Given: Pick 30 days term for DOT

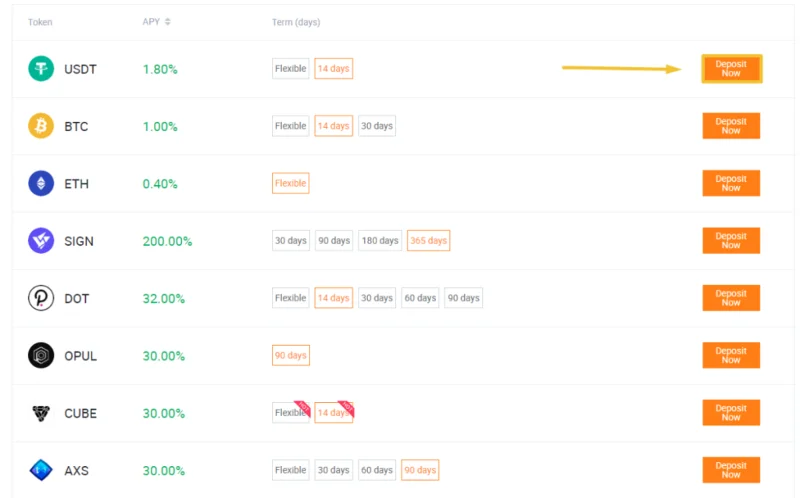Looking at the screenshot, I should point(377,298).
